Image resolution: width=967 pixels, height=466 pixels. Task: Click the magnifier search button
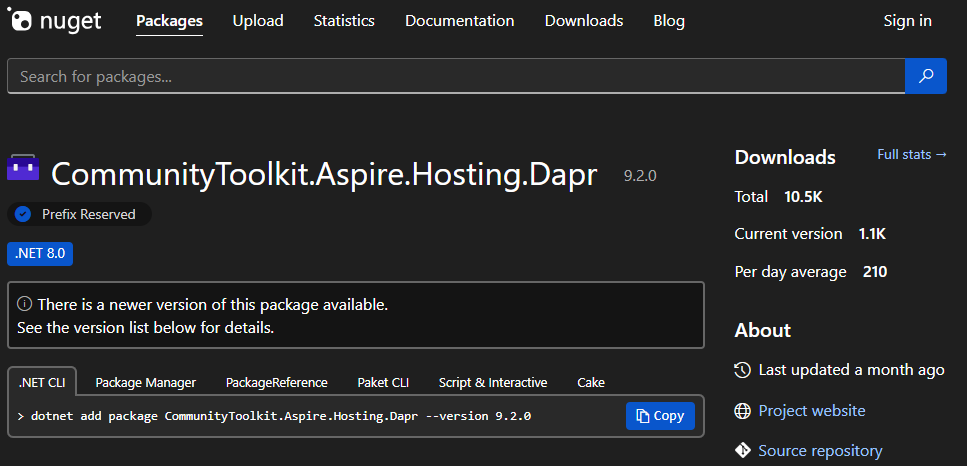click(x=926, y=76)
